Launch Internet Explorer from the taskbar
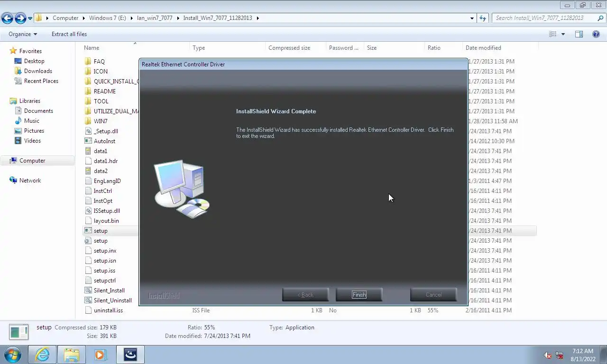Image resolution: width=607 pixels, height=364 pixels. click(x=42, y=355)
